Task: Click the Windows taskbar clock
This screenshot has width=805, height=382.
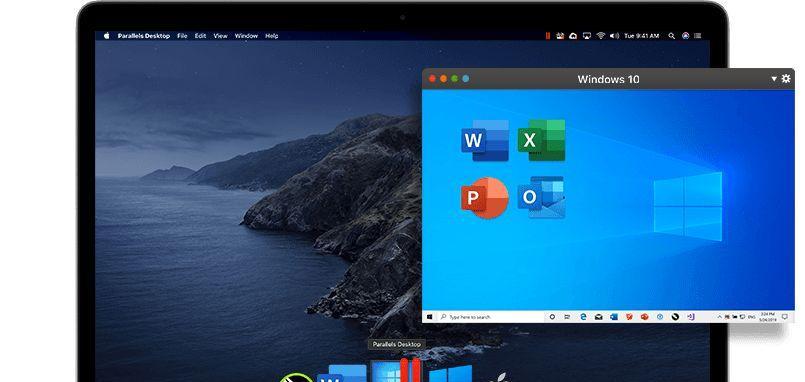Action: [x=767, y=317]
